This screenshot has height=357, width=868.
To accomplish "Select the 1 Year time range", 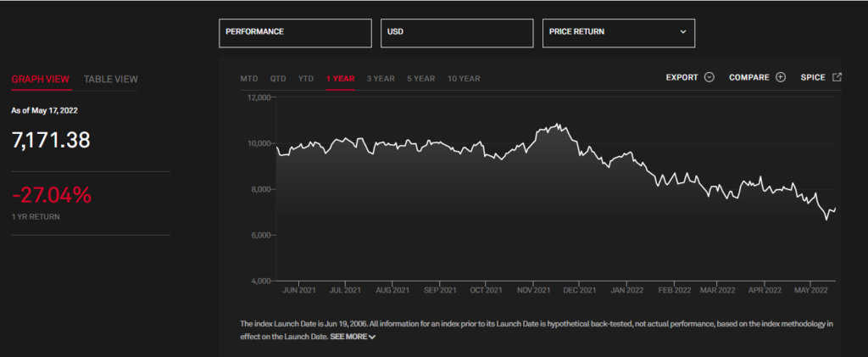I will (340, 79).
